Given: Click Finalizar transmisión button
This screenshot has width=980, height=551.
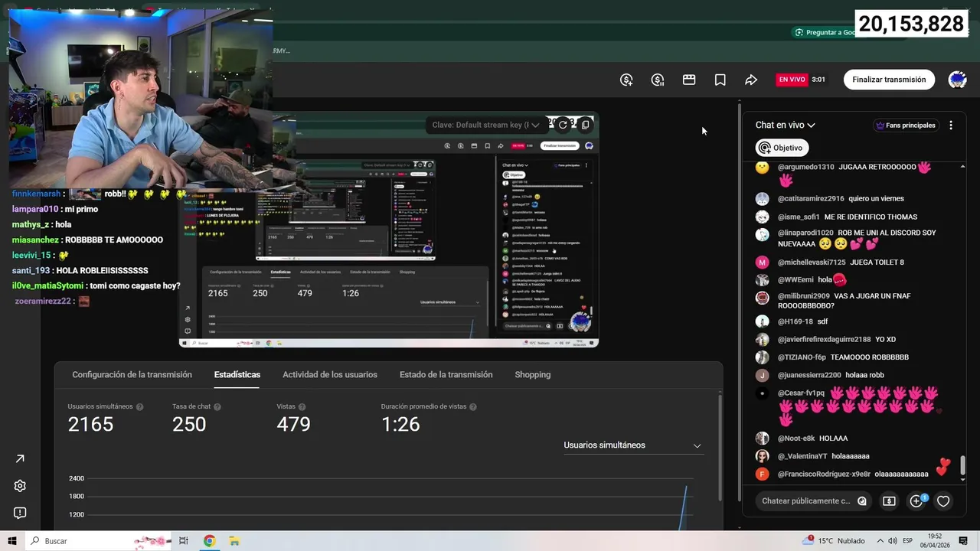Looking at the screenshot, I should tap(889, 80).
